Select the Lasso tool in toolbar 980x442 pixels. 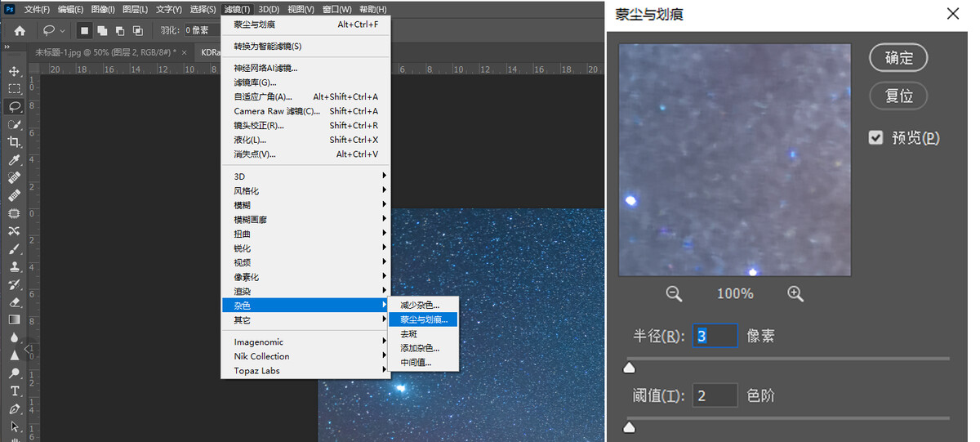pyautogui.click(x=14, y=106)
